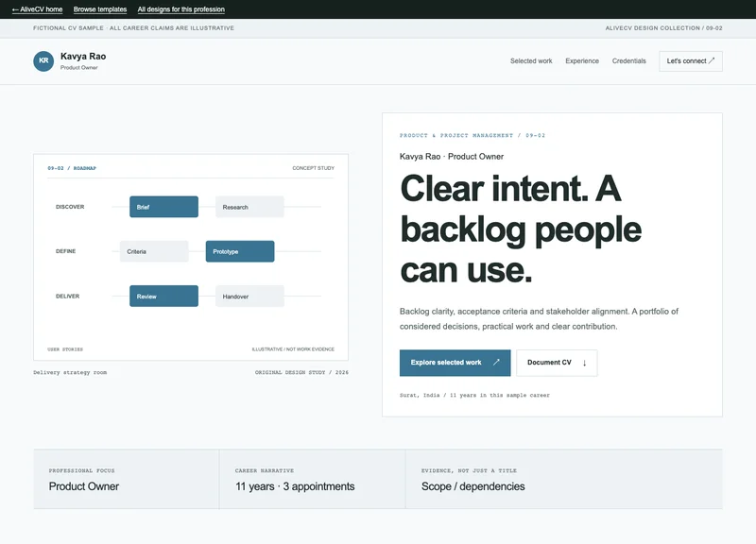Click the USER STORIES caption
Viewport: 756px width, 544px height.
pos(65,349)
